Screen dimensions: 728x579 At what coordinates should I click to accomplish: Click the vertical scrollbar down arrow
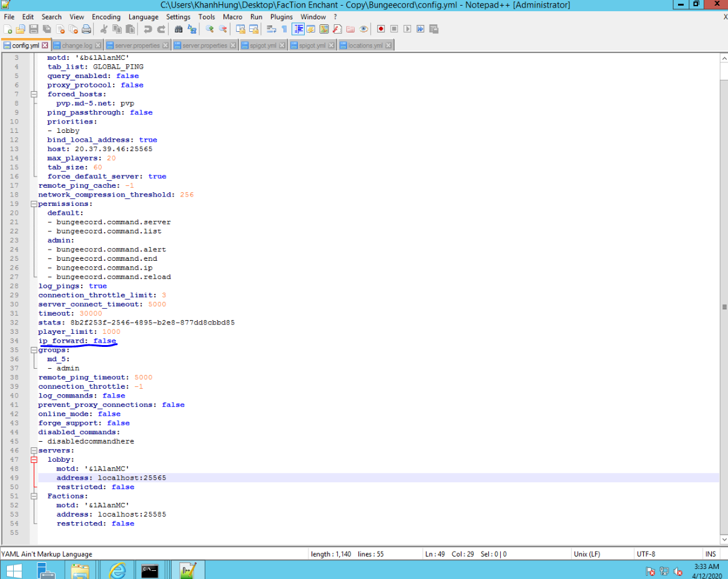click(724, 540)
